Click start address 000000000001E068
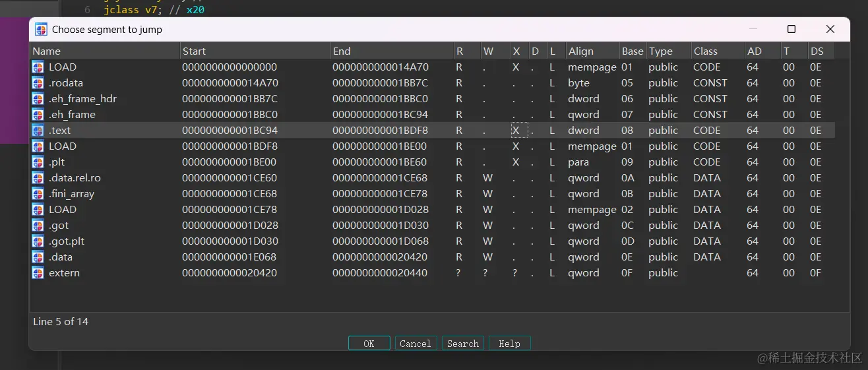The width and height of the screenshot is (868, 370). (x=230, y=257)
